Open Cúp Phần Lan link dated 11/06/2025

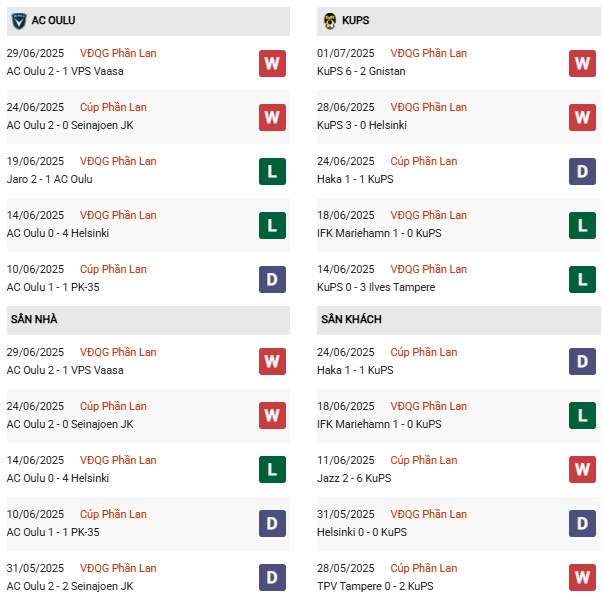pyautogui.click(x=424, y=461)
